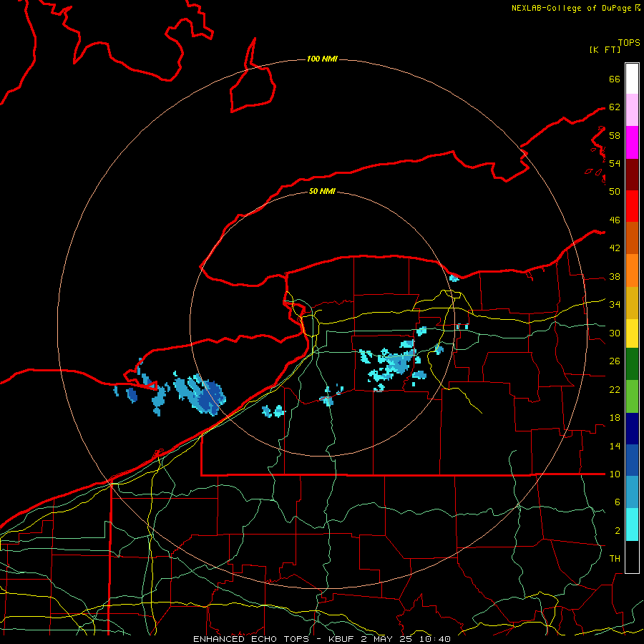Viewport: 644px width, 644px height.
Task: Select the medium blue legend color block
Action: click(x=632, y=460)
